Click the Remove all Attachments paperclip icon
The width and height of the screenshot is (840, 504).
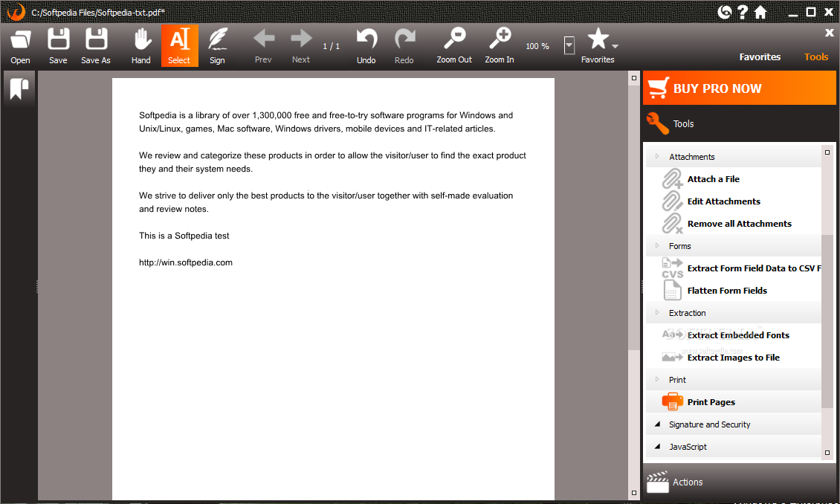(672, 223)
